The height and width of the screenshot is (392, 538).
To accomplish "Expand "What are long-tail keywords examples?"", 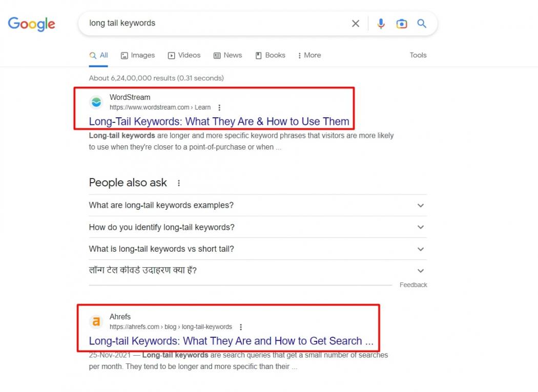I will [421, 205].
